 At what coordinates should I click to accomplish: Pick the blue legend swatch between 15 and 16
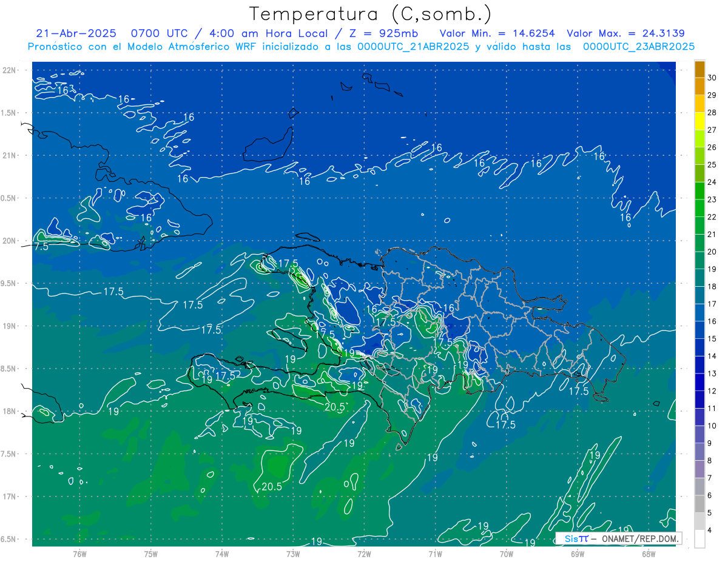pyautogui.click(x=700, y=330)
